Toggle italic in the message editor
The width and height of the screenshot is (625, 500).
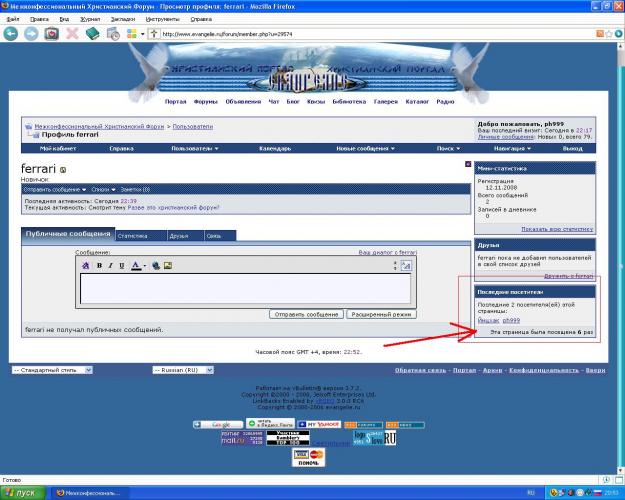[x=110, y=265]
